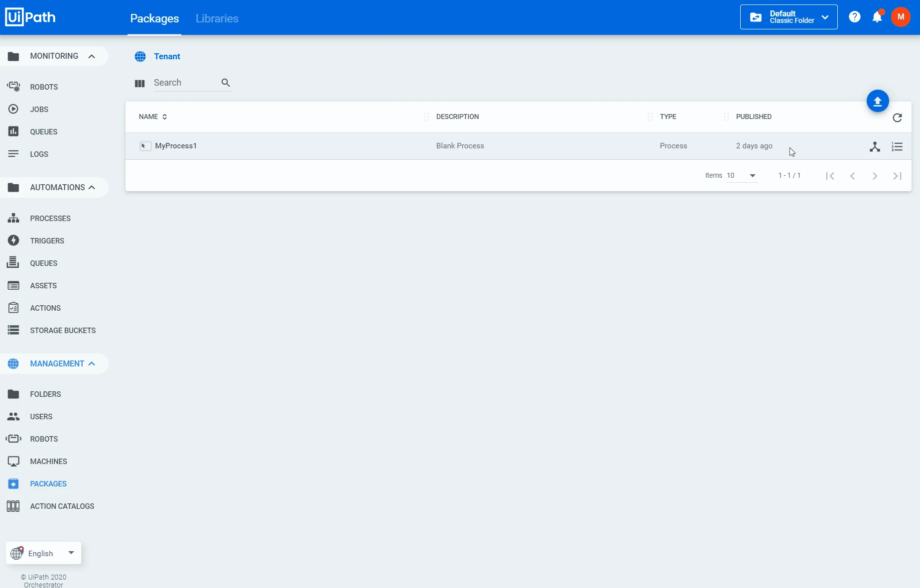Open Packages in the Management menu
The image size is (920, 588).
48,483
